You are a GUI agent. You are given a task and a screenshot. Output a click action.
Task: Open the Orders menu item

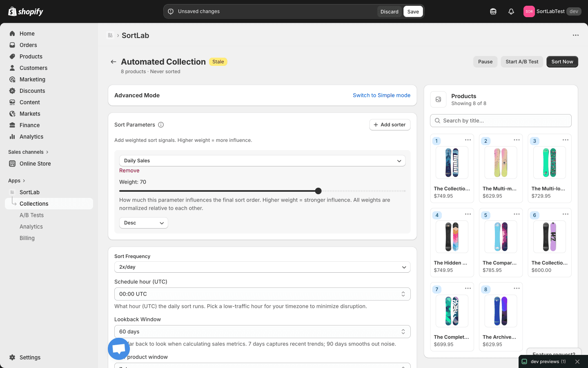click(x=28, y=45)
